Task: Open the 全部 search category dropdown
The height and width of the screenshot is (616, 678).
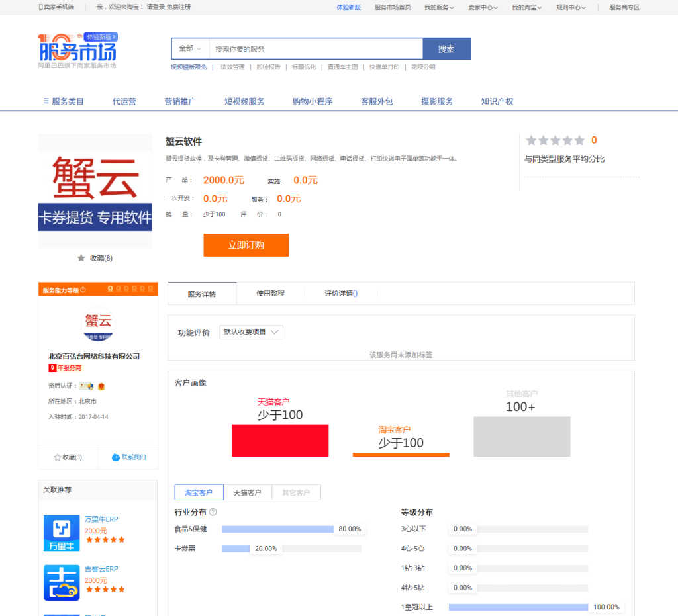Action: 190,48
